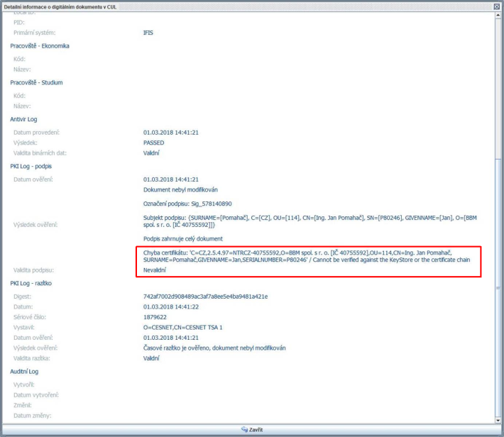The image size is (504, 437).
Task: Click the 'PASSED' antivirus result value
Action: (153, 143)
